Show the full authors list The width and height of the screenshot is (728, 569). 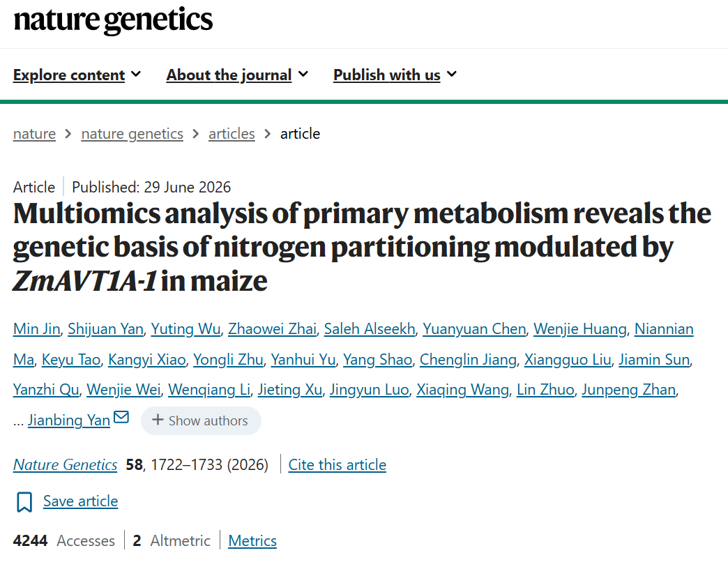pos(201,420)
